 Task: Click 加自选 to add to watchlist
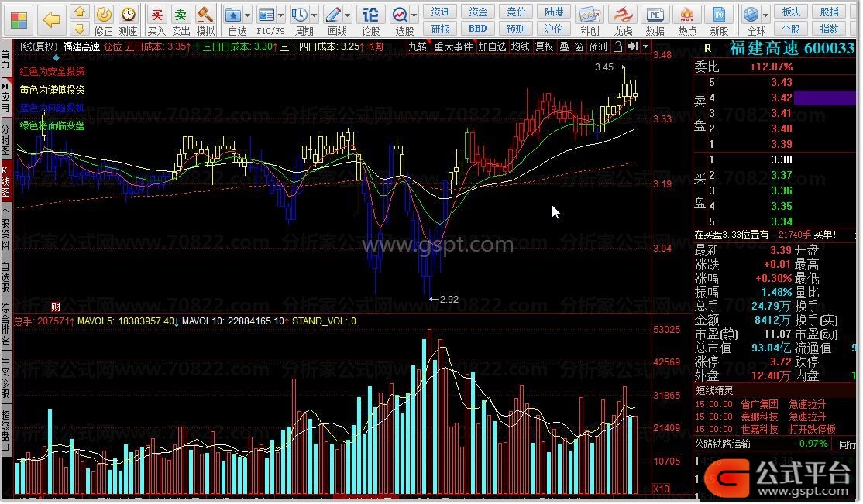coord(491,46)
